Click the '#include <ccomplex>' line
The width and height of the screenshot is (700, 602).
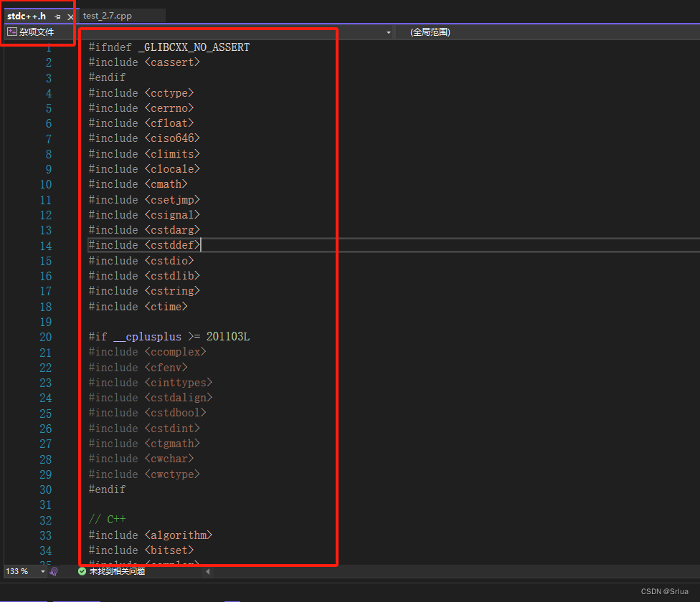point(147,352)
